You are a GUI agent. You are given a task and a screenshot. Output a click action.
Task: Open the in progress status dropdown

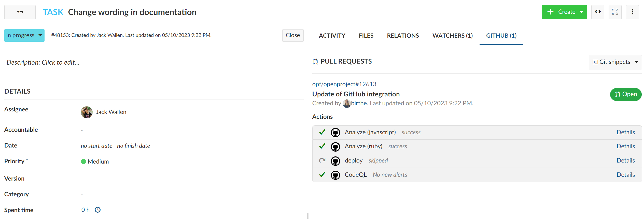[x=24, y=35]
